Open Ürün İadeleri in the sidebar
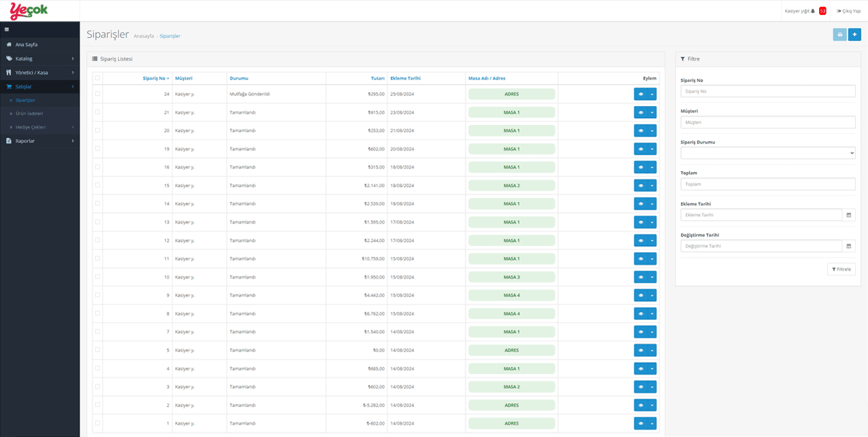Screen dimensions: 868x437 pos(39,113)
